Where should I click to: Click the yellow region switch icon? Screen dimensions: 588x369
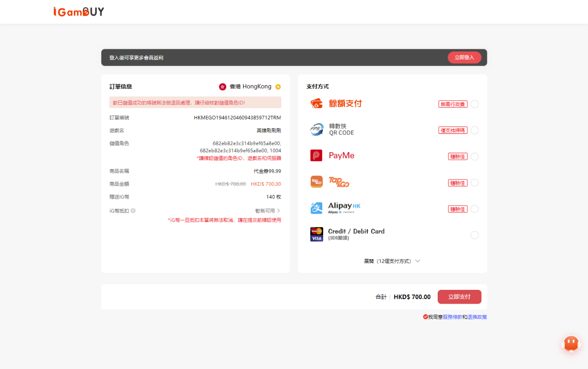tap(278, 87)
